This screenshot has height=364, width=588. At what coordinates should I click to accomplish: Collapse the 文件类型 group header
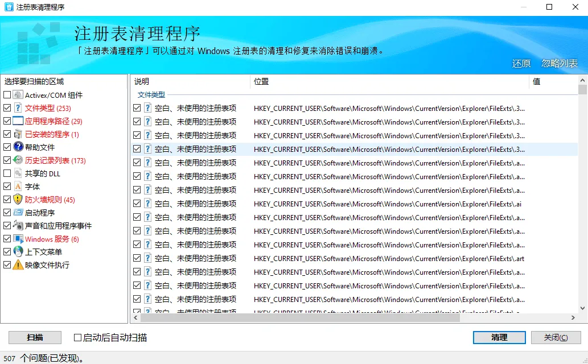click(x=151, y=95)
